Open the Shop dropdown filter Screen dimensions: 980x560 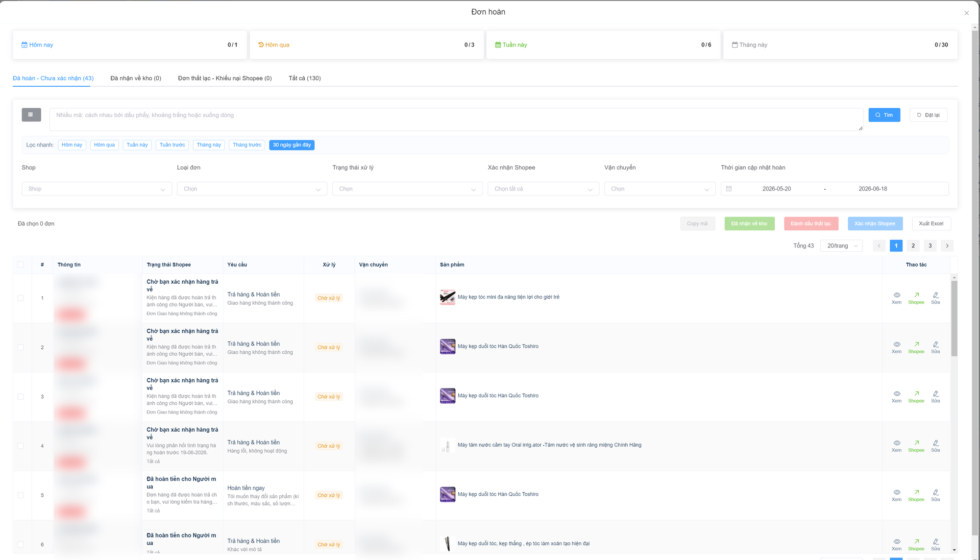(x=97, y=189)
